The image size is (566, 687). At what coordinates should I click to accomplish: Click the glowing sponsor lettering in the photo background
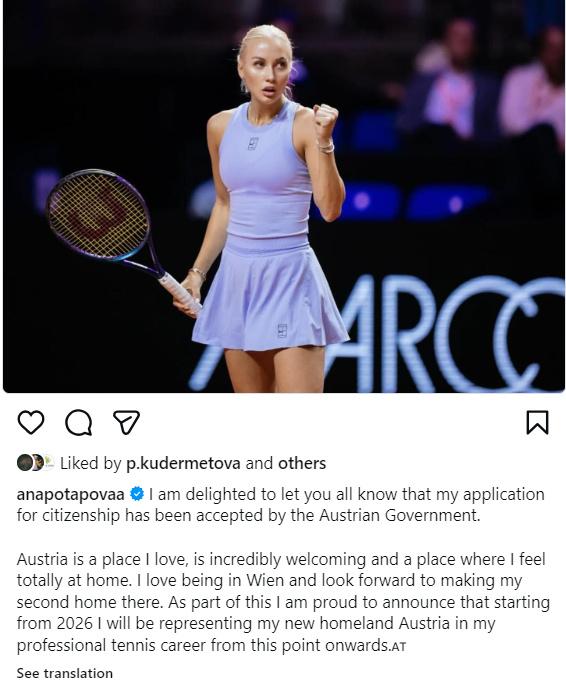[377, 333]
